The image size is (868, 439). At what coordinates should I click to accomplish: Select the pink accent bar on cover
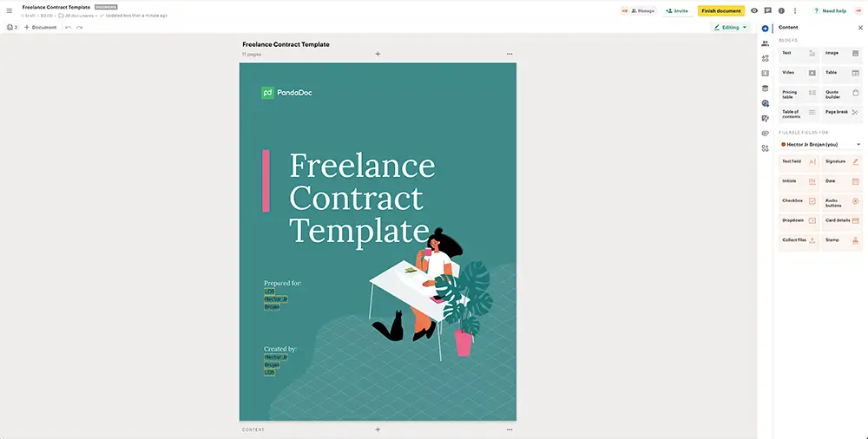pyautogui.click(x=266, y=180)
